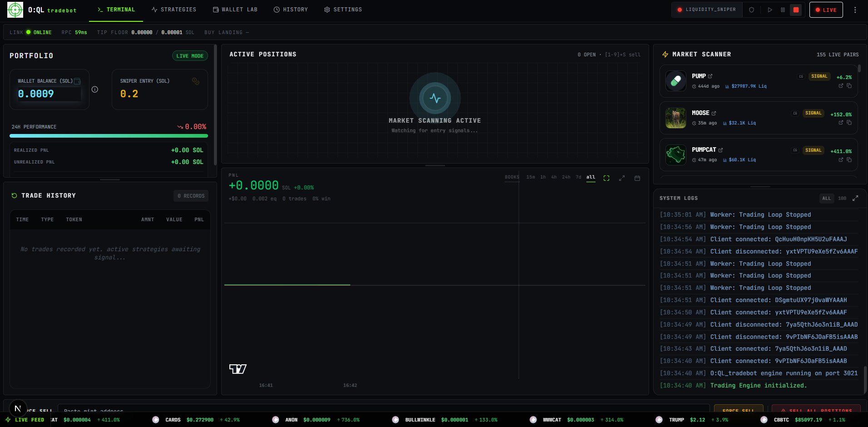Open the Strategies tab

pyautogui.click(x=174, y=10)
